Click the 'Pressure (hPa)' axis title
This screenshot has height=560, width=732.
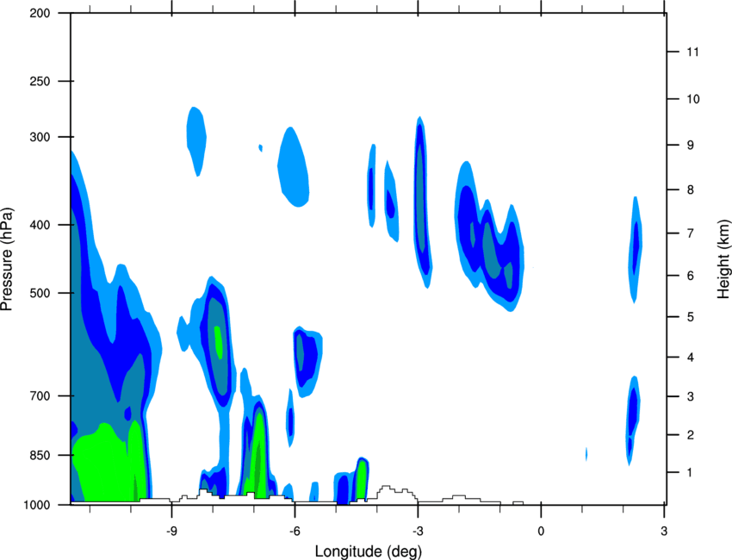tap(7, 259)
